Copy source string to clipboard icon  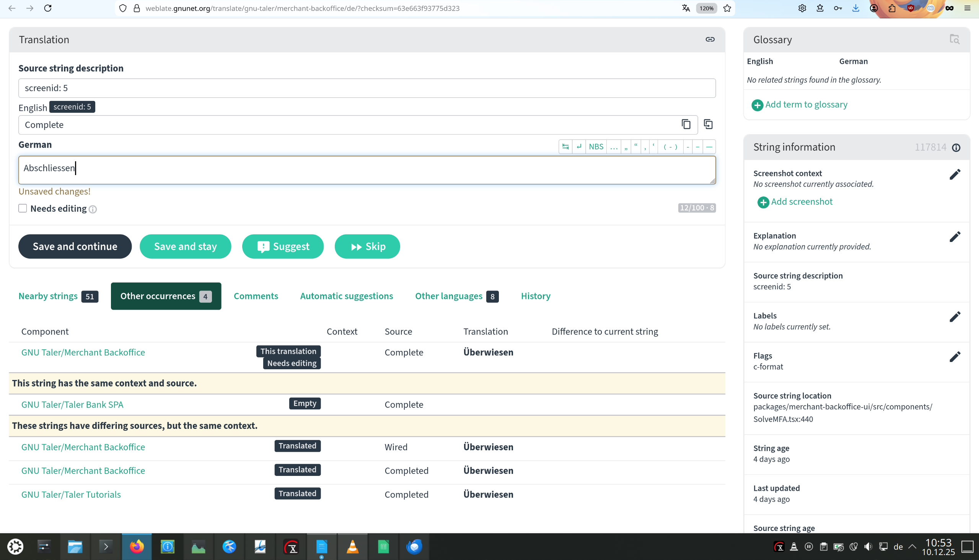tap(686, 125)
